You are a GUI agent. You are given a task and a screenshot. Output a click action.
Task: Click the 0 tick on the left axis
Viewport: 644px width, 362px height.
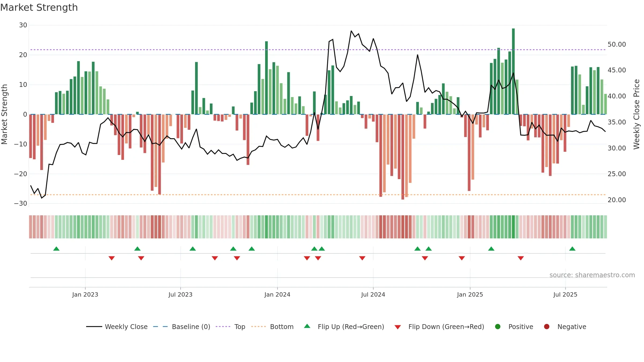click(x=25, y=114)
